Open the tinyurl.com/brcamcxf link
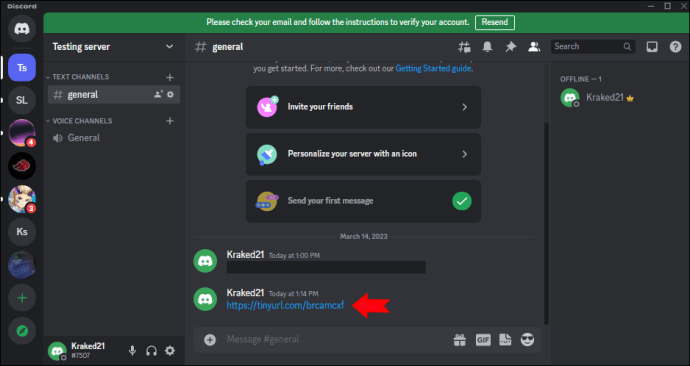The width and height of the screenshot is (690, 366). [285, 305]
